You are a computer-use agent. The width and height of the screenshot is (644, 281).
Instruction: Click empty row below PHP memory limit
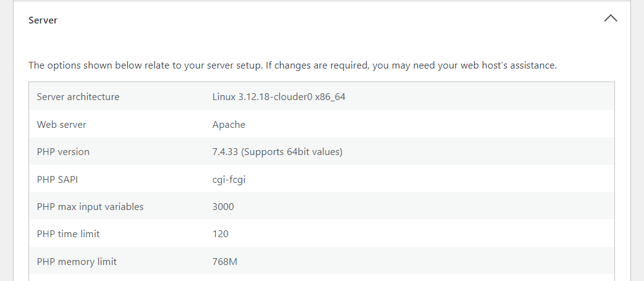(321, 278)
